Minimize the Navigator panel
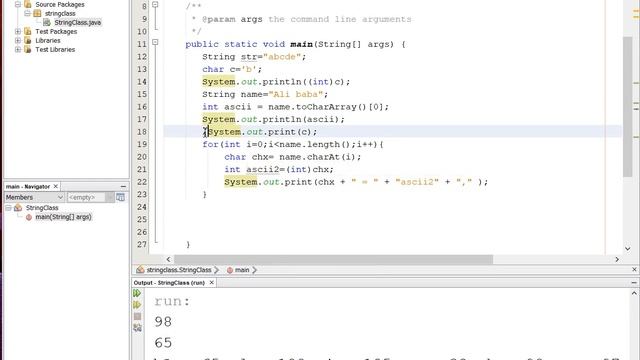Image resolution: width=640 pixels, height=360 pixels. (123, 187)
